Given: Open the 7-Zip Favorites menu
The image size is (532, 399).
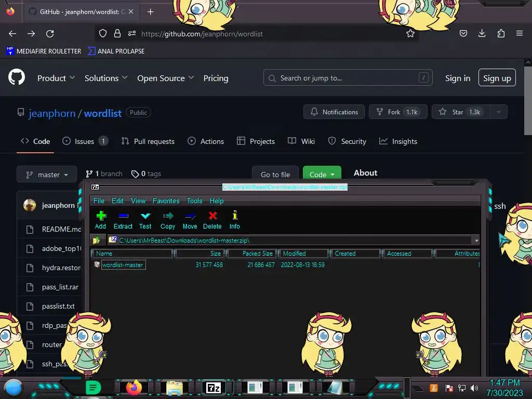Looking at the screenshot, I should tap(166, 201).
